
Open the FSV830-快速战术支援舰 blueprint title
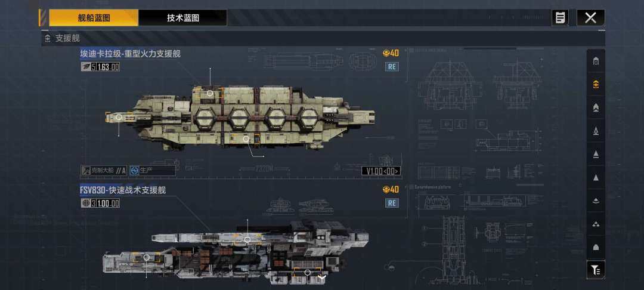[123, 190]
